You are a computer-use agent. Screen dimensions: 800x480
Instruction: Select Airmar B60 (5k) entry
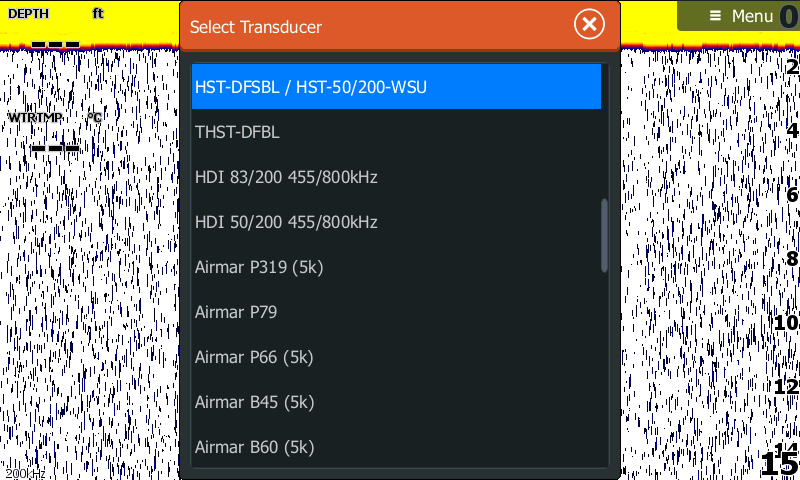[396, 446]
